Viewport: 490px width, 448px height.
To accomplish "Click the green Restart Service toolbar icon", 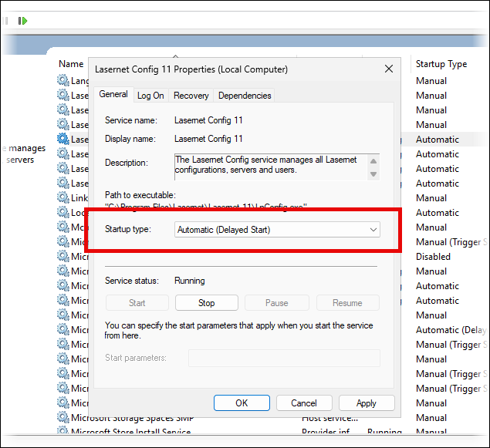I will [22, 21].
